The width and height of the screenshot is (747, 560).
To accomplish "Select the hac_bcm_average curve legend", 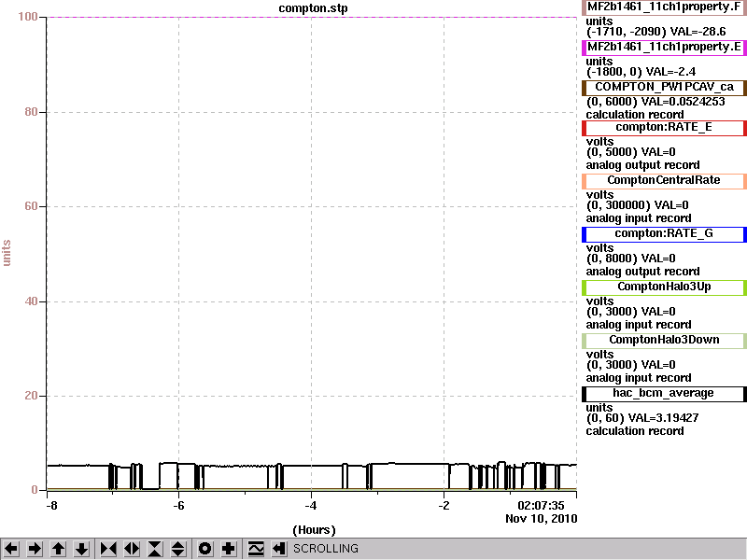I will (x=664, y=393).
